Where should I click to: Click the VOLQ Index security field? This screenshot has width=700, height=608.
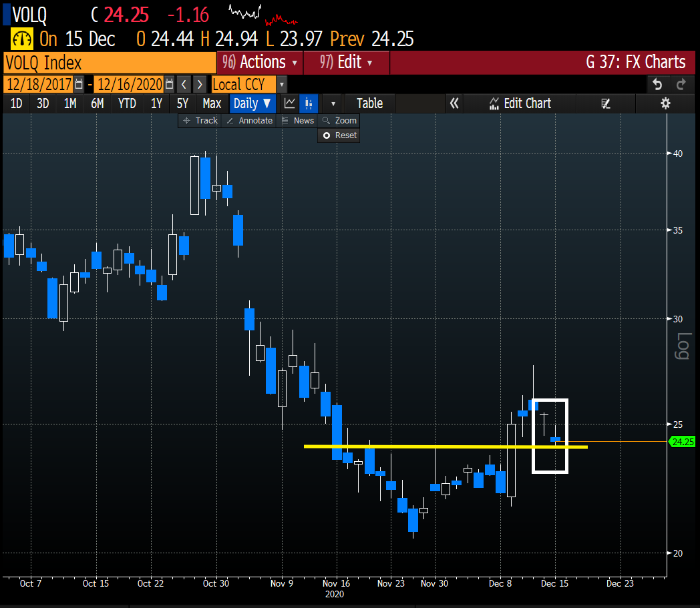(x=110, y=63)
